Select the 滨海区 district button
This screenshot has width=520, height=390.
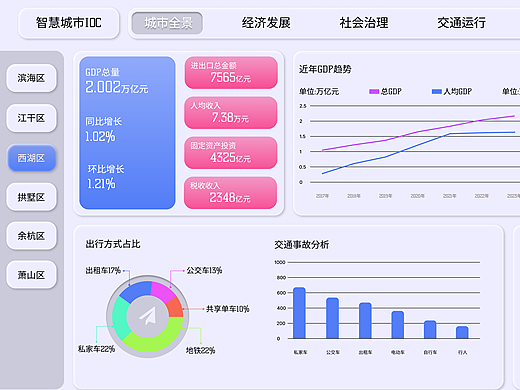(31, 78)
